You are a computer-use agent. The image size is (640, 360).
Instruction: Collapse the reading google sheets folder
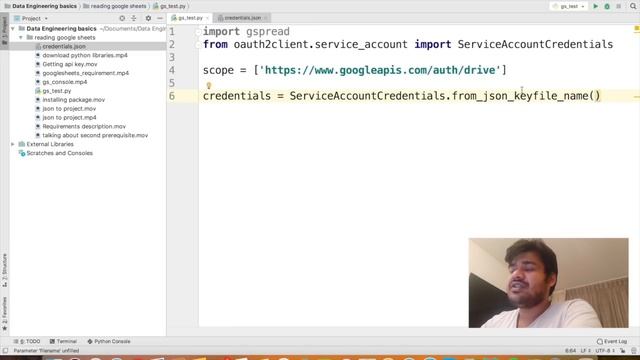point(21,38)
